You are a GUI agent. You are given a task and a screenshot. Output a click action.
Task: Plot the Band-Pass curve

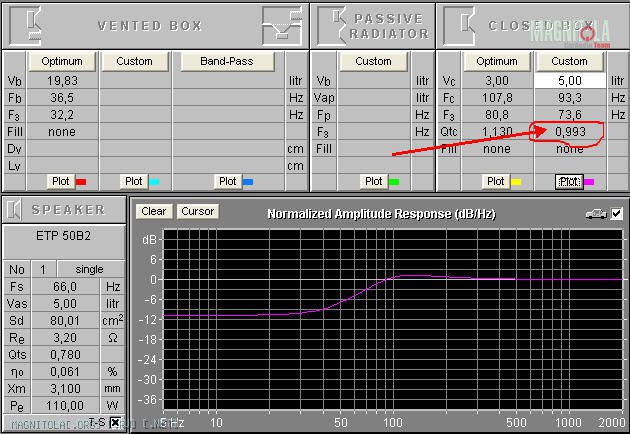pos(227,182)
